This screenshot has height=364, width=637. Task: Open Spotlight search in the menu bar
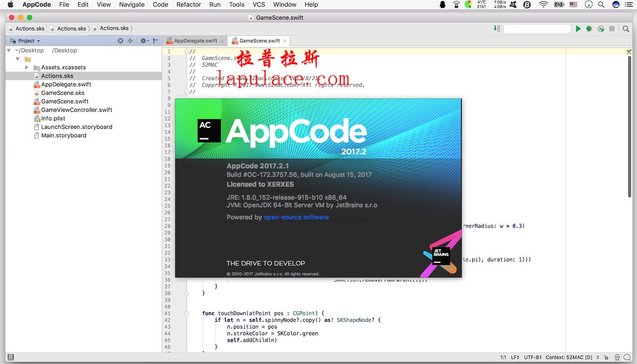click(x=602, y=4)
